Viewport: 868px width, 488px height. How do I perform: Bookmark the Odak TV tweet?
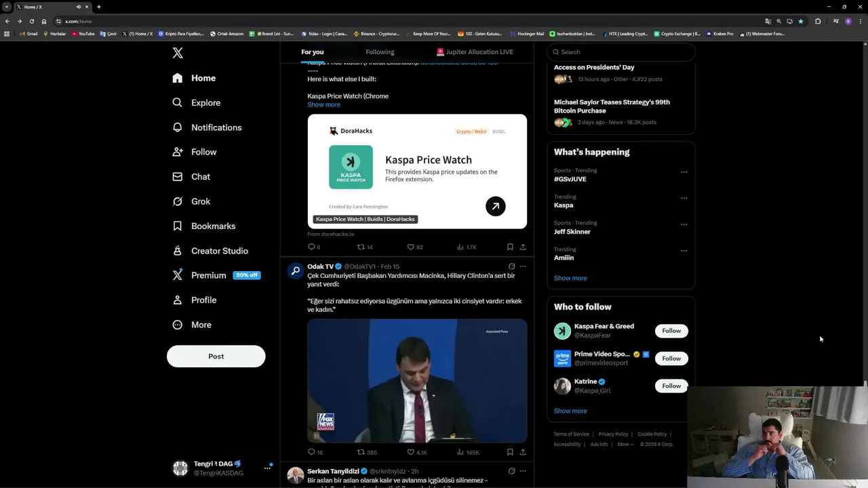click(x=510, y=452)
